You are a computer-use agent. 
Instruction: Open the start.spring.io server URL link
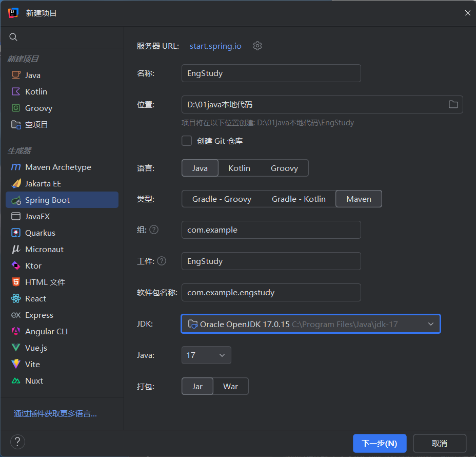point(215,46)
